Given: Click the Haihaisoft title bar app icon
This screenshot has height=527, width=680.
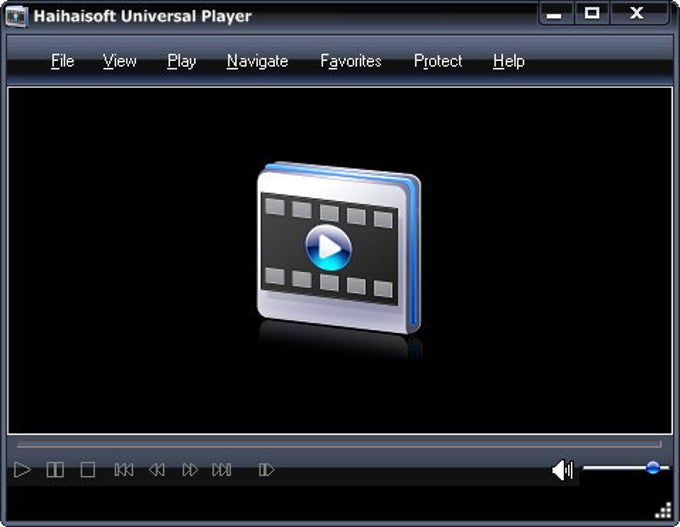Looking at the screenshot, I should pyautogui.click(x=17, y=17).
